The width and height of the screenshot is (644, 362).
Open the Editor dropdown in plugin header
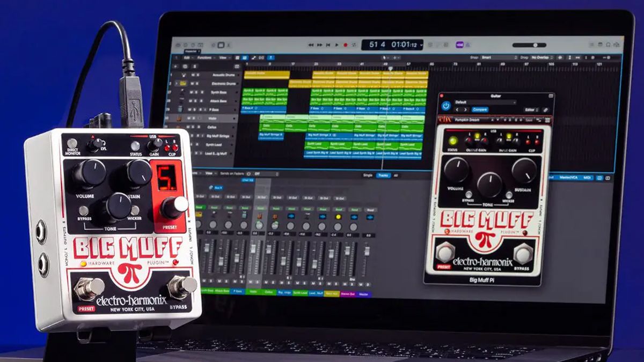pyautogui.click(x=531, y=109)
